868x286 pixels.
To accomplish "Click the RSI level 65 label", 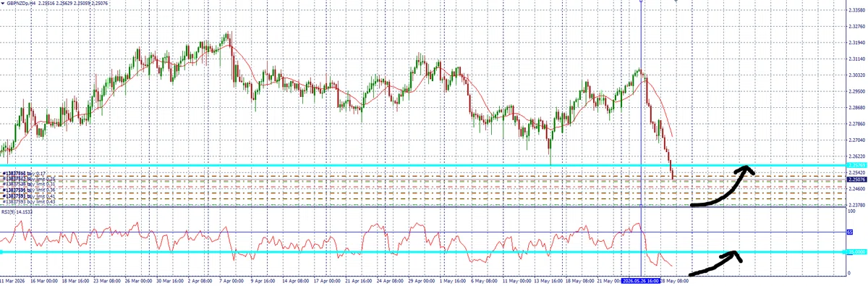I will pos(850,232).
